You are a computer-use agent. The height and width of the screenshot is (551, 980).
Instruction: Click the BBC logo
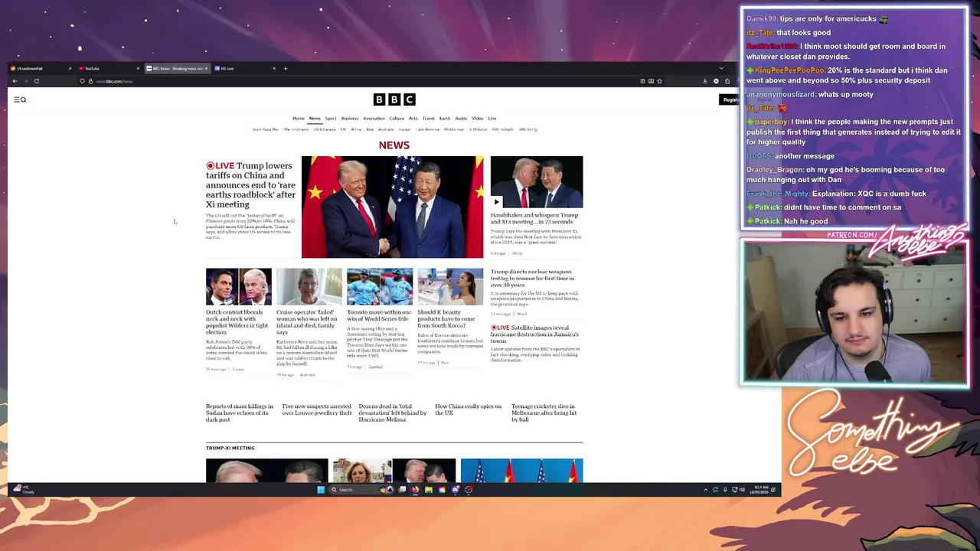394,99
